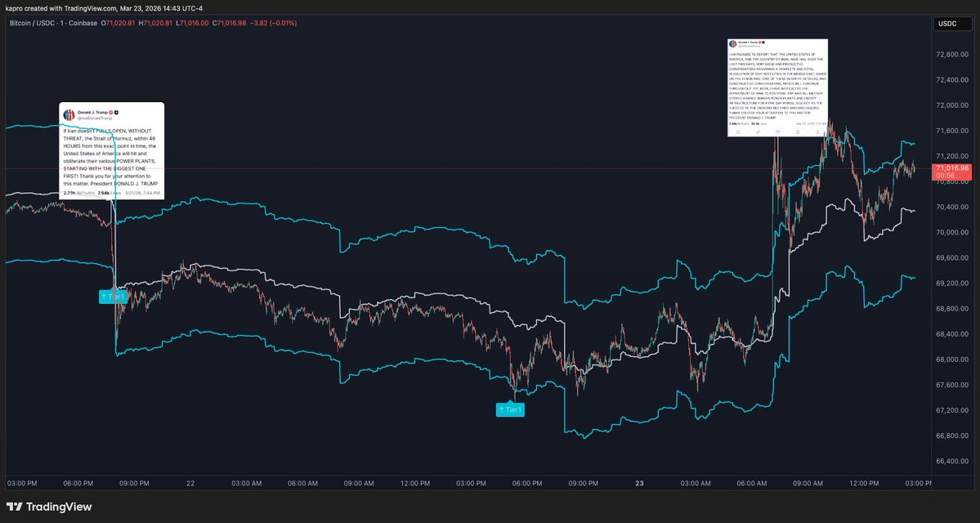
Task: Click the profile avatar in the Hormuz post
Action: [69, 115]
